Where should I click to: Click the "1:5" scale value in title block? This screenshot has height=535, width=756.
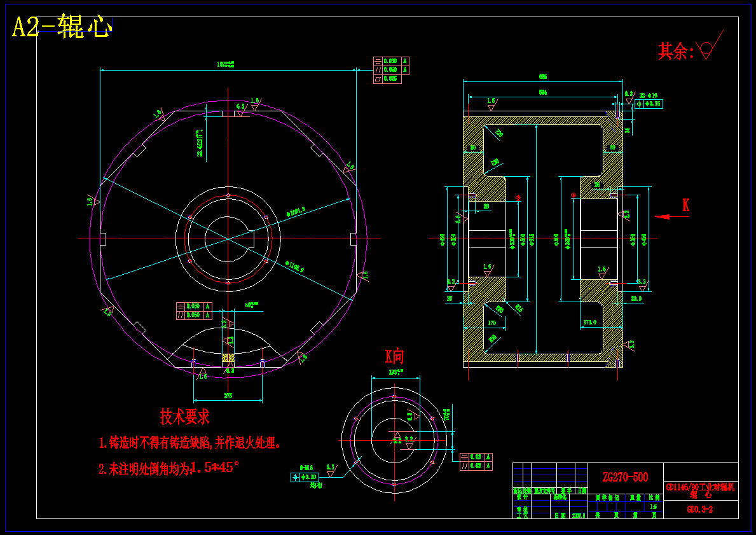653,507
